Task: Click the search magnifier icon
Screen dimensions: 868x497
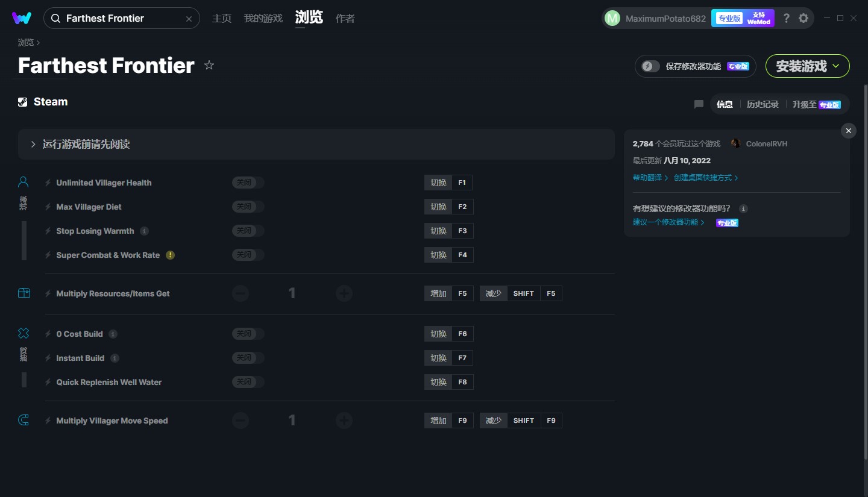Action: (x=55, y=19)
